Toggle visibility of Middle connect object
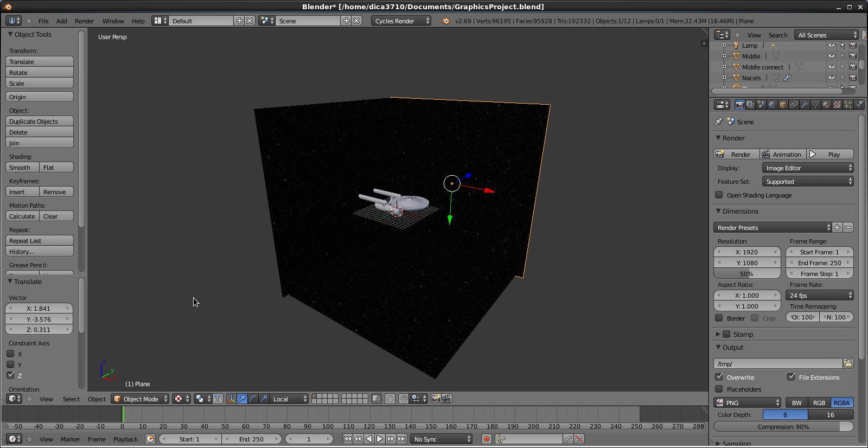This screenshot has width=868, height=448. click(x=831, y=67)
